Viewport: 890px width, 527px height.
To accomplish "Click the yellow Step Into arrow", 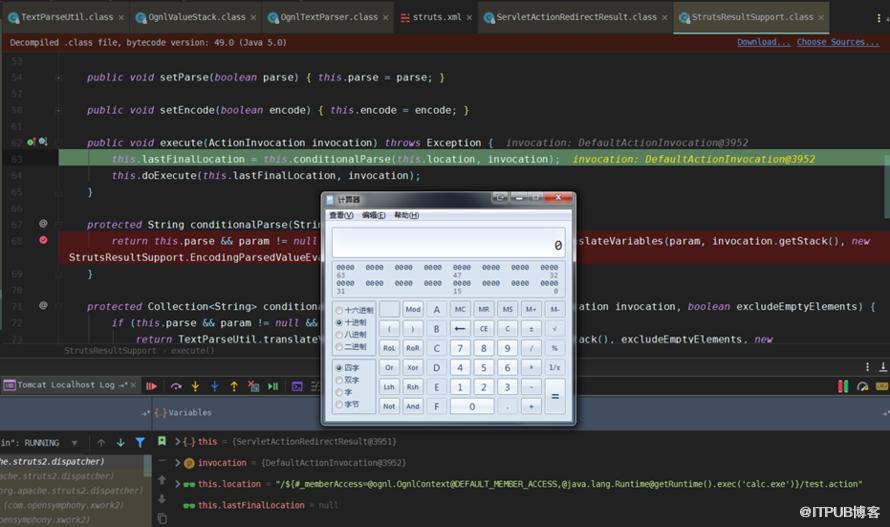I will [x=195, y=386].
